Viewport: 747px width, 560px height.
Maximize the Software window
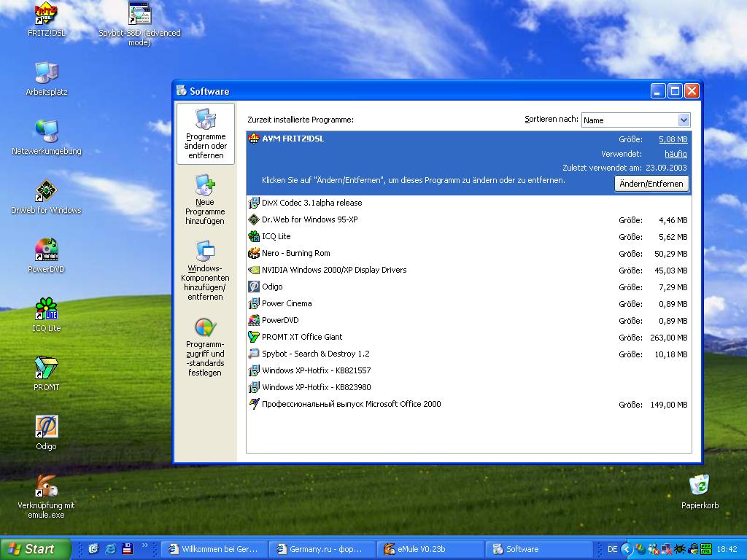click(x=675, y=91)
